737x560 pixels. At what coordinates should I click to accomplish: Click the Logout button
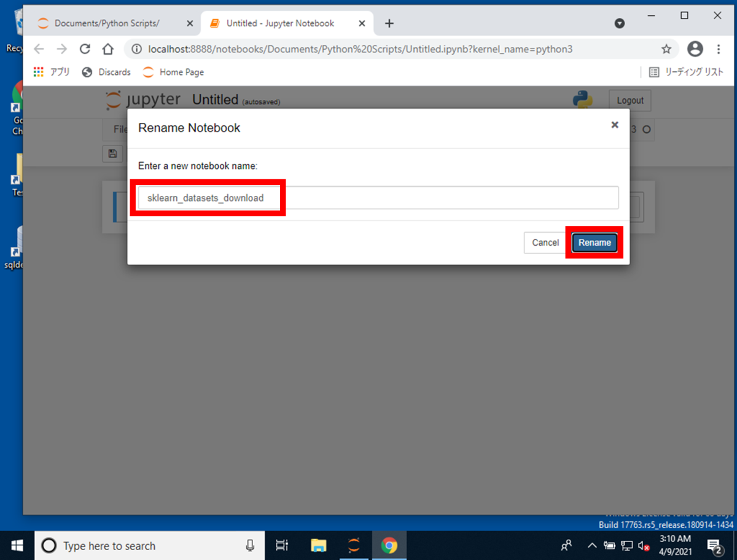(x=630, y=100)
